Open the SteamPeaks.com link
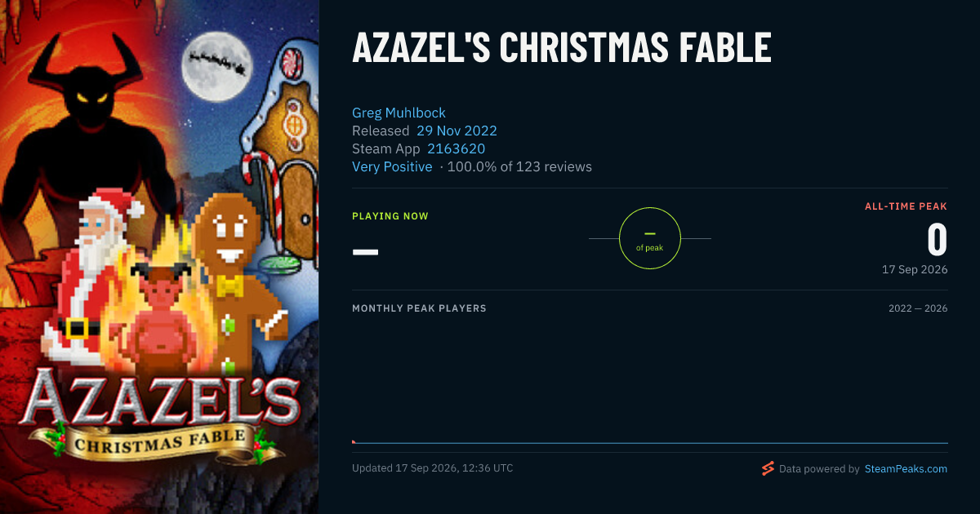Screen dimensions: 980x514 click(906, 469)
